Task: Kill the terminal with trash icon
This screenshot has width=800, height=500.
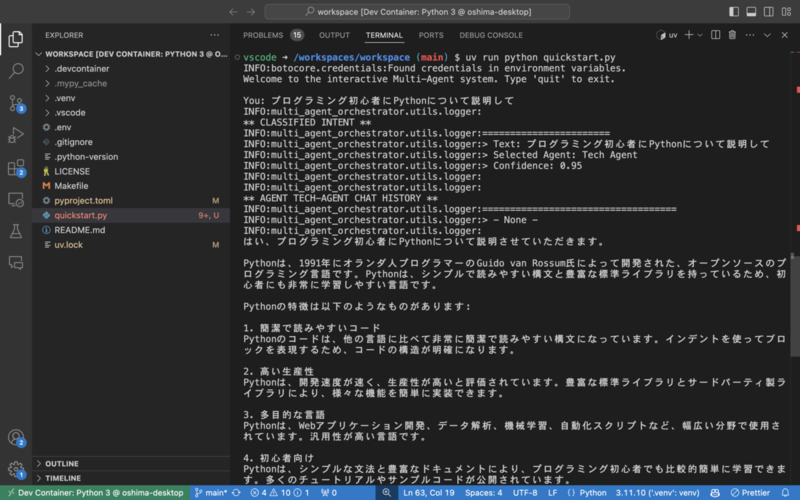Action: 732,35
